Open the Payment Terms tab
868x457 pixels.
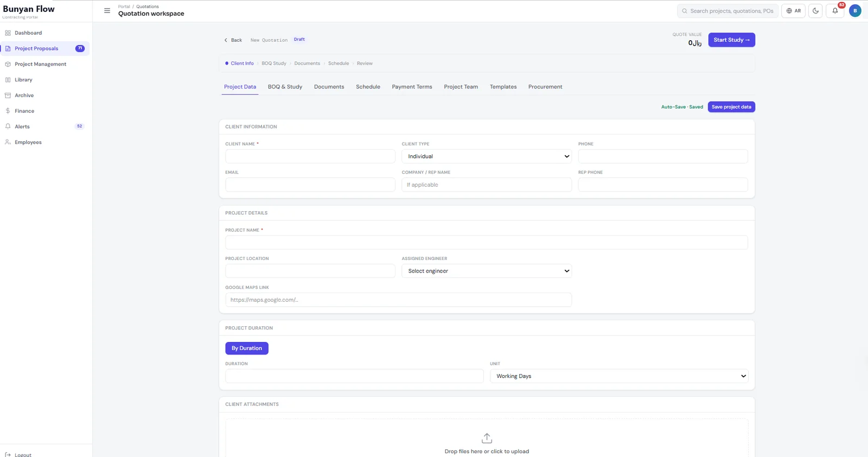[x=412, y=87]
